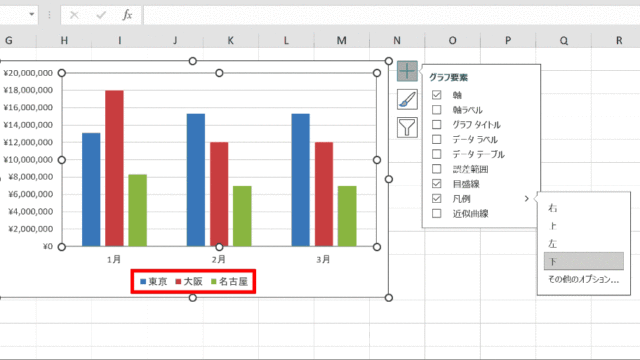Open the Chart Styles paintbrush button
This screenshot has width=640, height=360.
407,99
